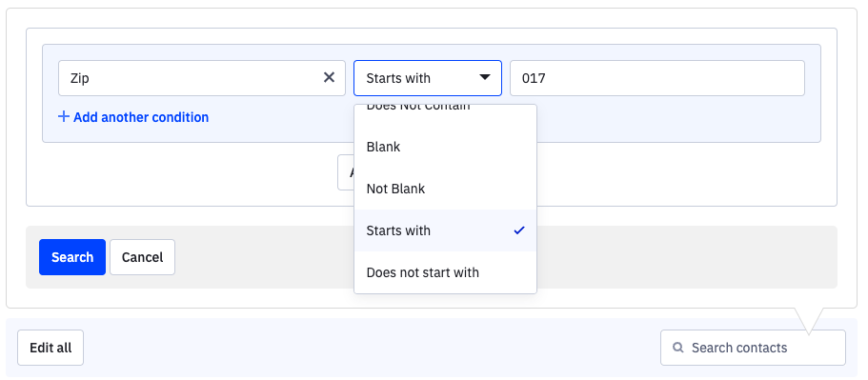Click the magnifier icon in Search contacts
Screen dimensions: 868x380
677,348
